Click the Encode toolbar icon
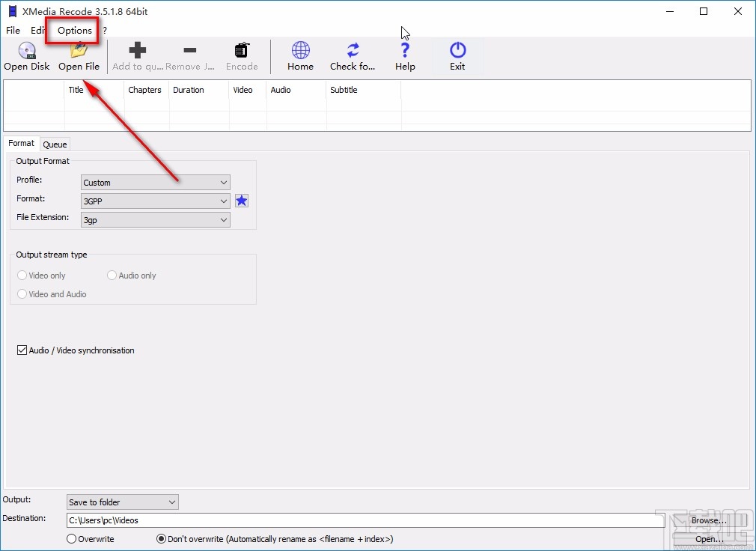Viewport: 756px width, 551px height. point(242,52)
